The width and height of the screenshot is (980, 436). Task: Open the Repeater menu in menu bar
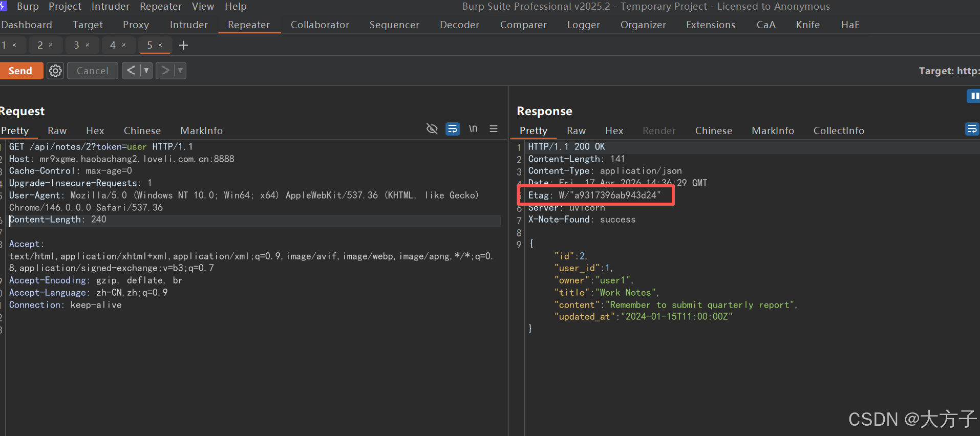click(161, 6)
